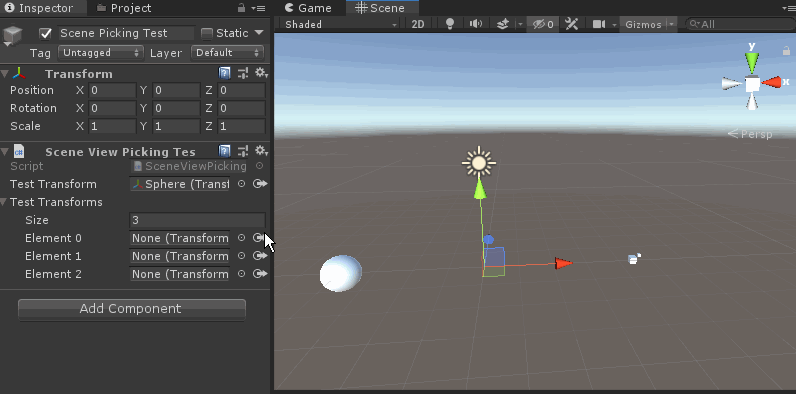The width and height of the screenshot is (796, 394).
Task: Click the Add Component button
Action: (x=132, y=309)
